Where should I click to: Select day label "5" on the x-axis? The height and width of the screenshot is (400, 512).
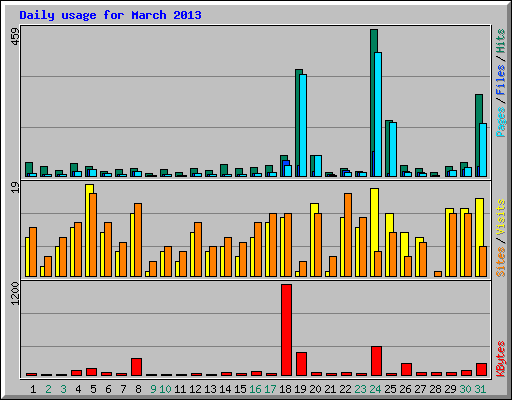93,389
